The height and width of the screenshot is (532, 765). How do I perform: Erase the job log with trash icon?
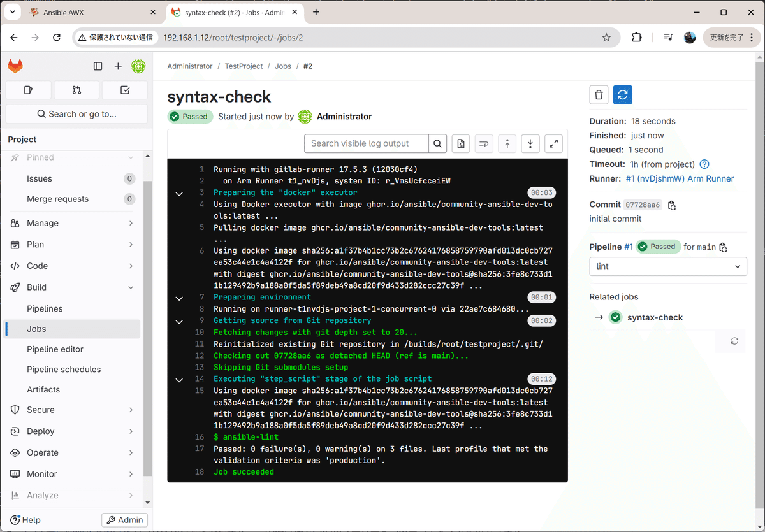[599, 94]
